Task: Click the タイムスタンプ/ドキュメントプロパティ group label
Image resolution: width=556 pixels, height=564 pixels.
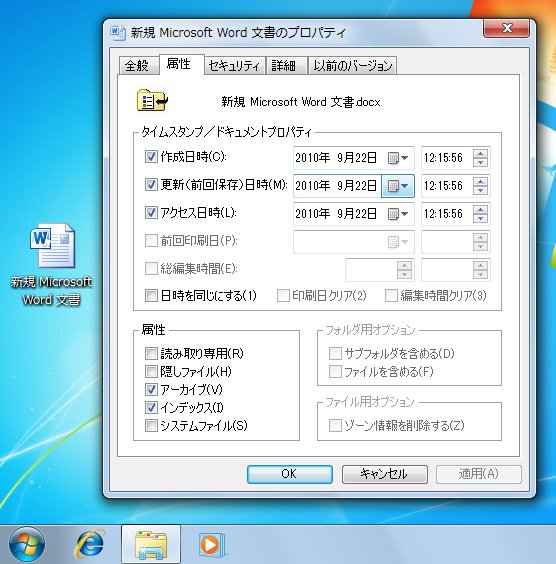Action: click(x=226, y=132)
